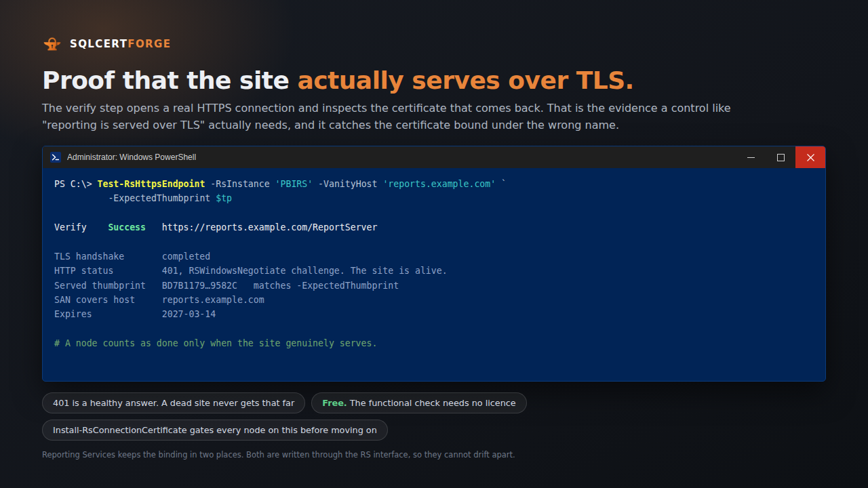The width and height of the screenshot is (868, 488).
Task: Click the BD7B1179…9582C thumbprint value
Action: click(x=199, y=285)
